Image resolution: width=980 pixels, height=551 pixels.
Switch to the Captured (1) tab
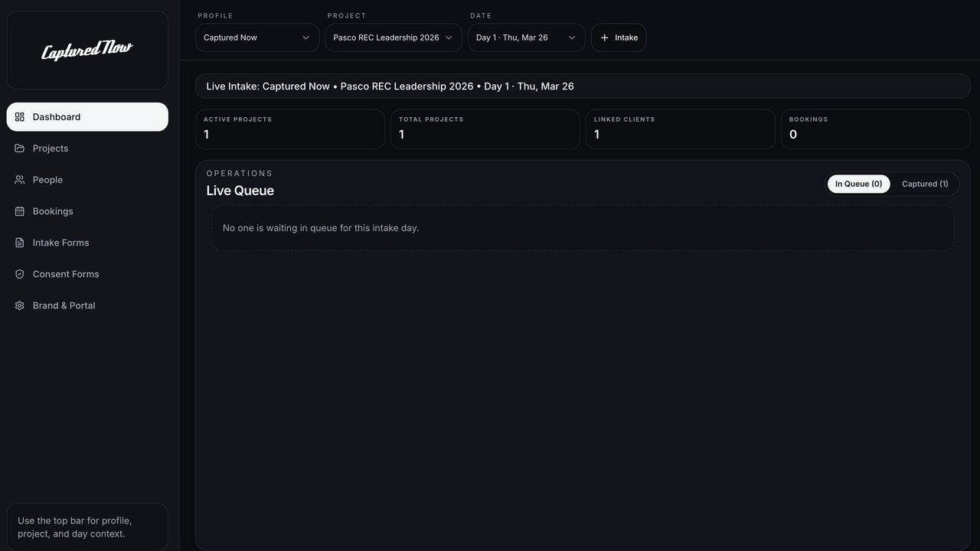[925, 184]
